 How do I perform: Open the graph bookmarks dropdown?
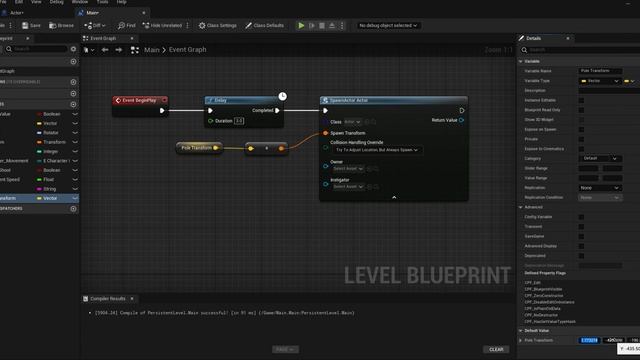pos(89,50)
